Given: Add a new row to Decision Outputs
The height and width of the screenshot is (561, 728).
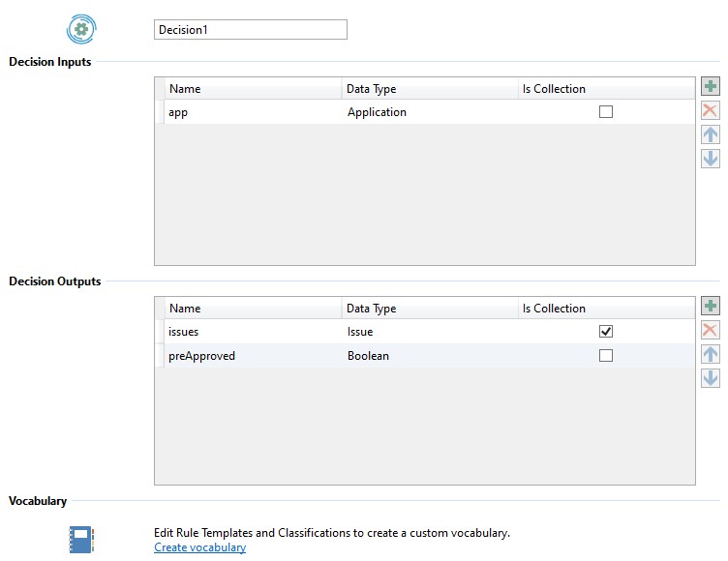Looking at the screenshot, I should (x=711, y=308).
